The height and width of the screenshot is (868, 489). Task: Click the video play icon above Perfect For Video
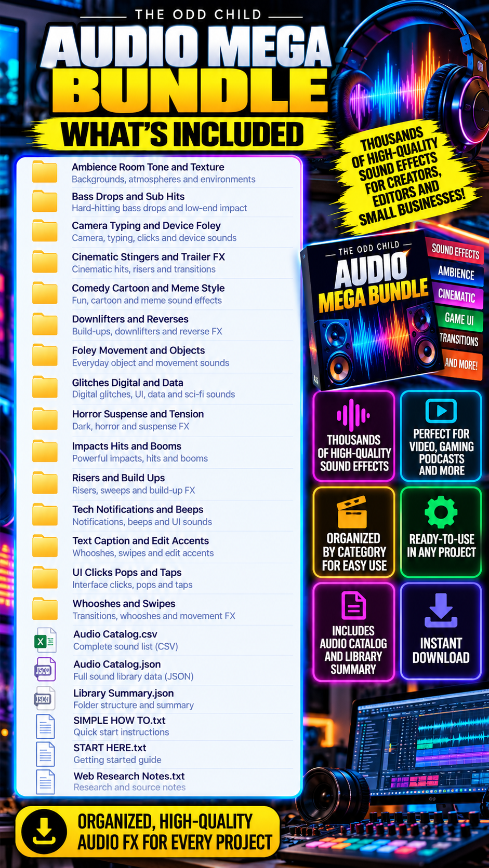tap(441, 411)
